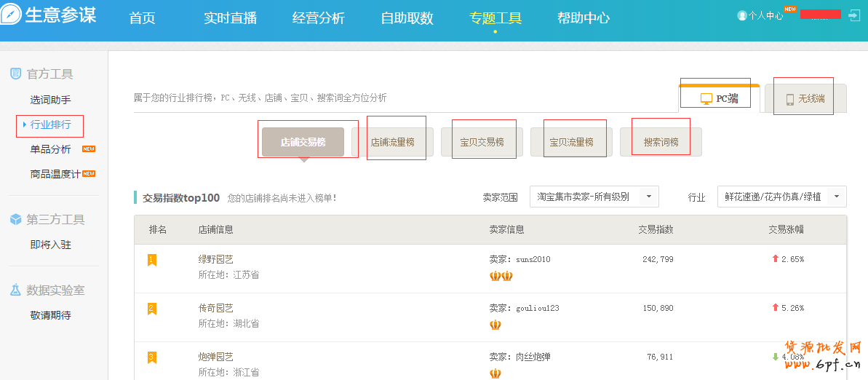Open 选词助手 in the sidebar

(x=50, y=100)
